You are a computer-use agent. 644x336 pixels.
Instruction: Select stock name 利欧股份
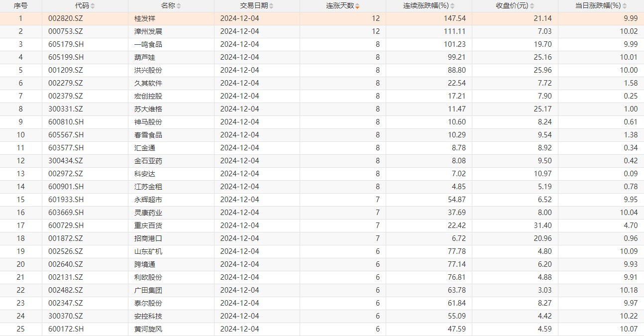point(148,277)
